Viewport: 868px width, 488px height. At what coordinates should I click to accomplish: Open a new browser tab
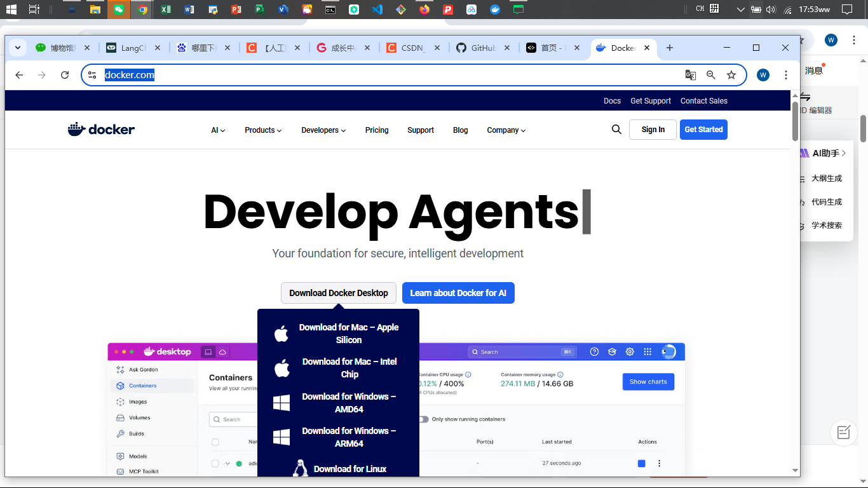point(670,48)
